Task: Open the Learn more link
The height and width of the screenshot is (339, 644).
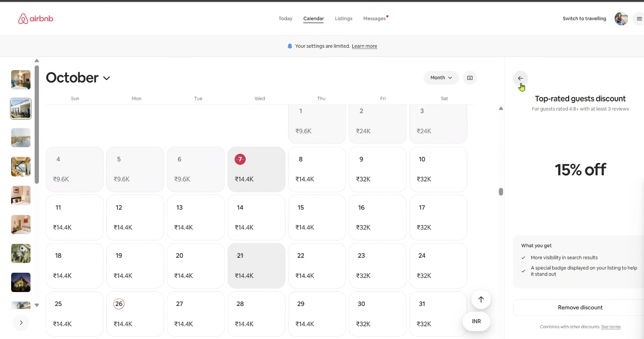Action: click(364, 46)
